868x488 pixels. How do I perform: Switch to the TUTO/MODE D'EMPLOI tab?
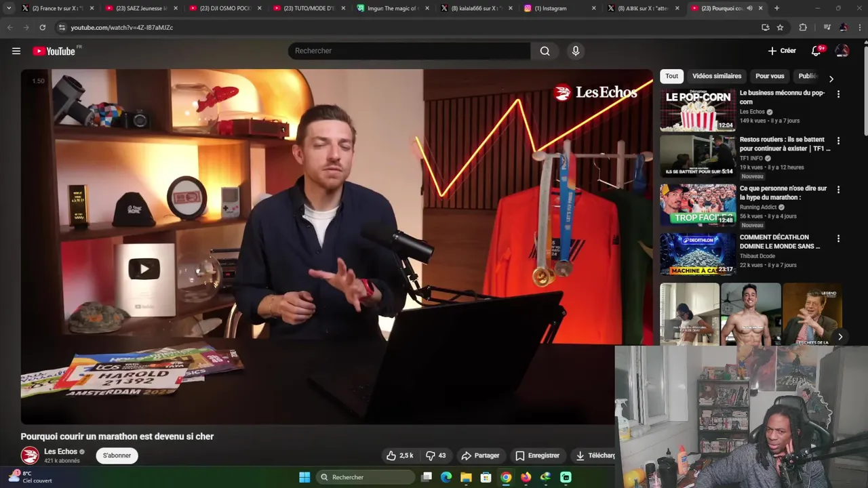coord(309,8)
